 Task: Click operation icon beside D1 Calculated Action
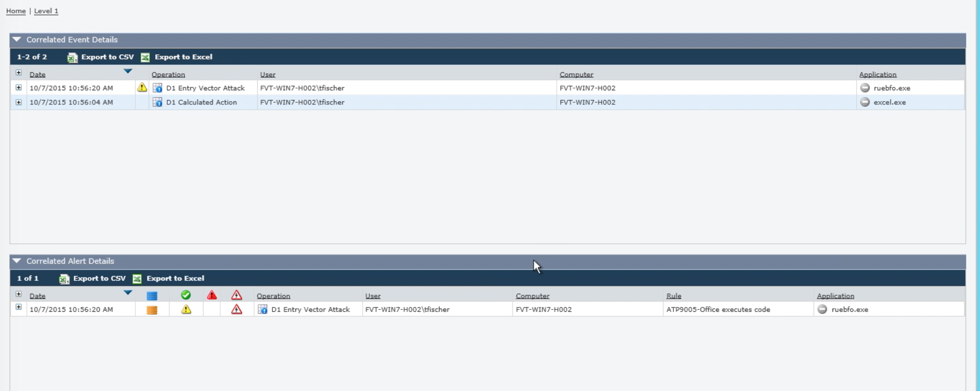click(x=158, y=102)
